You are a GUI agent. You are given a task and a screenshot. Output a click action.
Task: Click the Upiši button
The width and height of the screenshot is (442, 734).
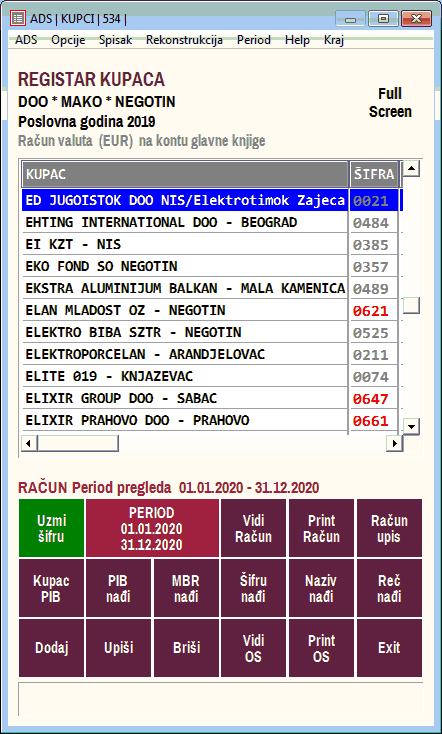click(x=119, y=648)
